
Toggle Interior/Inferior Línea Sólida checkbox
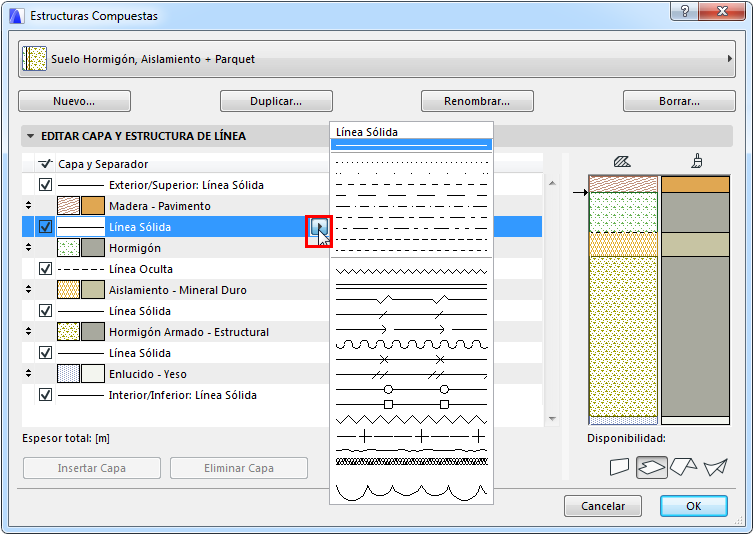[45, 395]
